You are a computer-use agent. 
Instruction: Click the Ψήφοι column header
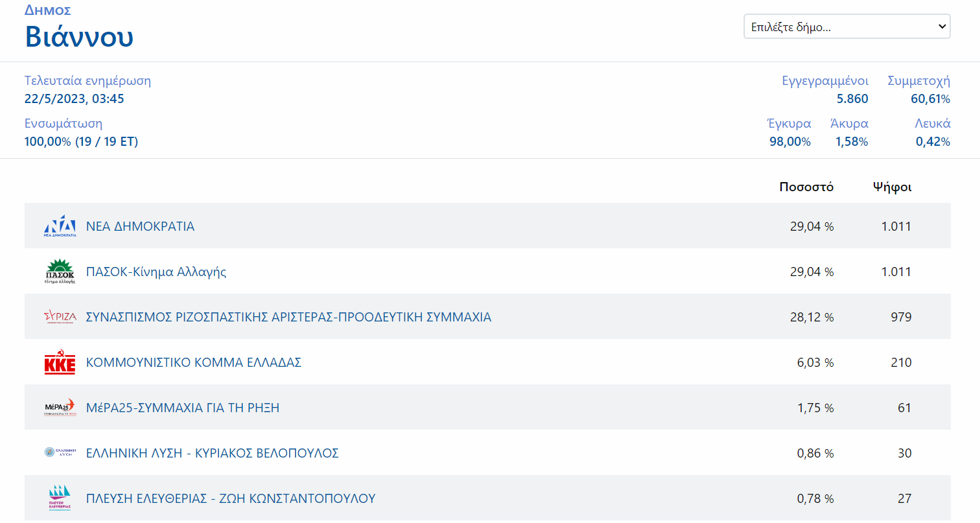(892, 187)
